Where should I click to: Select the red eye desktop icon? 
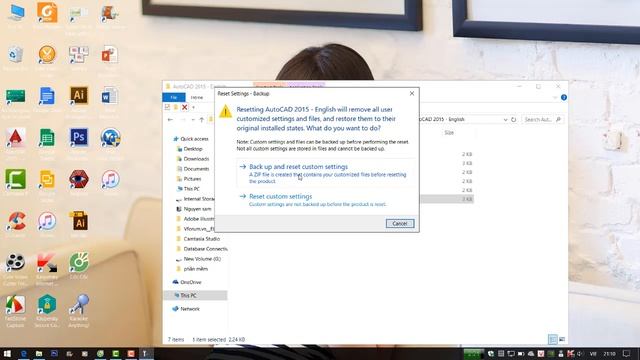pyautogui.click(x=79, y=183)
